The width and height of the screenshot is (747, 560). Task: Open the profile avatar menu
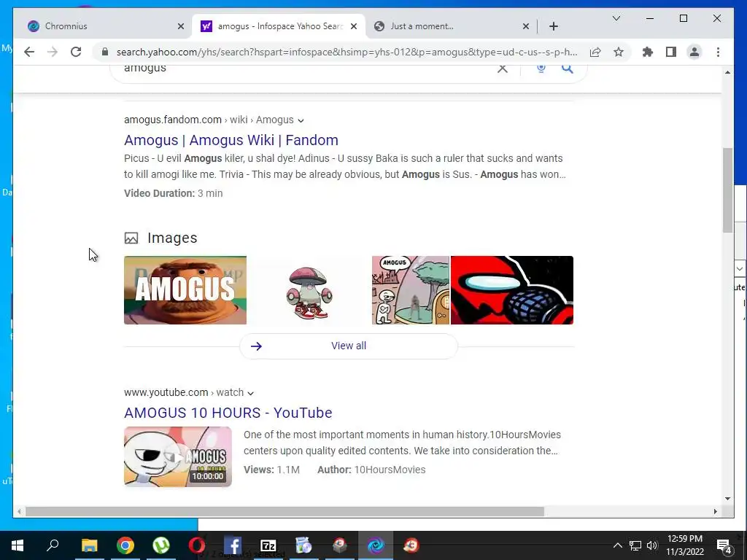point(694,52)
